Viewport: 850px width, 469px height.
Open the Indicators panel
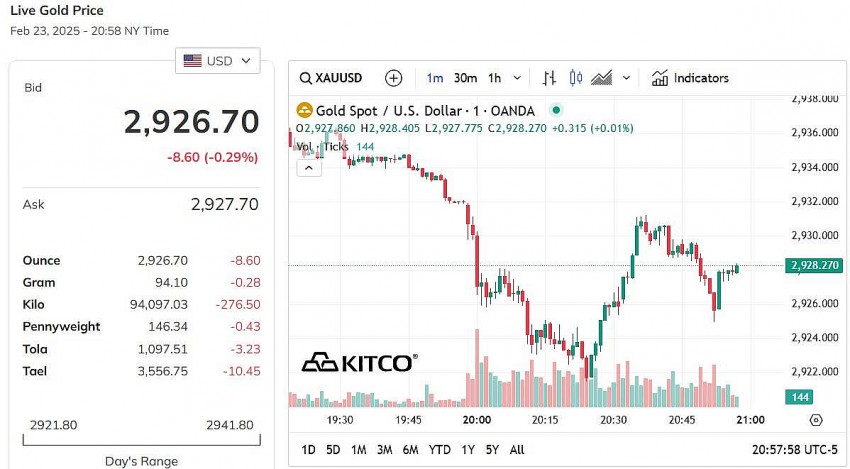coord(690,78)
